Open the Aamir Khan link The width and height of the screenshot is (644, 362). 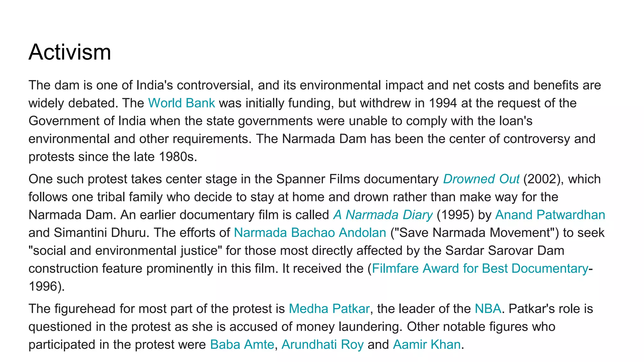pos(426,345)
